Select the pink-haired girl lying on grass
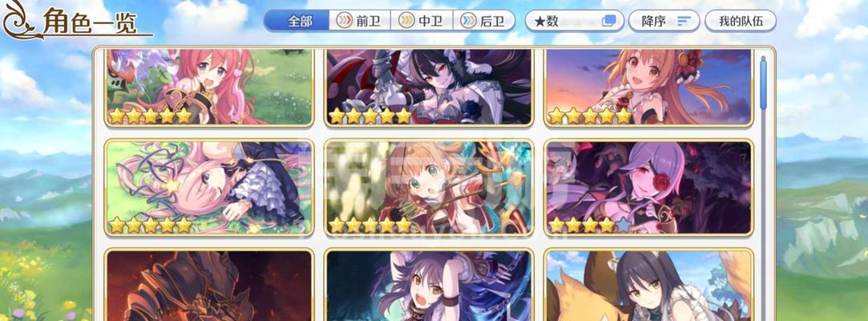 click(209, 188)
